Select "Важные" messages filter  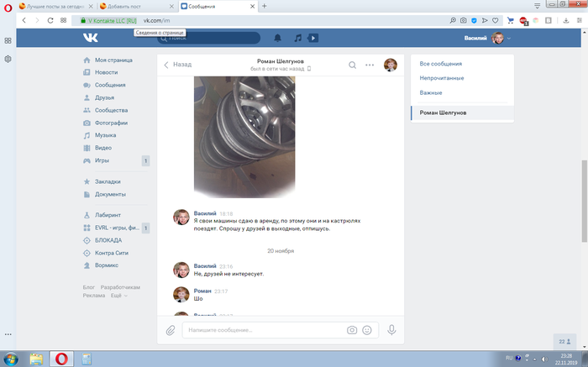click(x=431, y=92)
